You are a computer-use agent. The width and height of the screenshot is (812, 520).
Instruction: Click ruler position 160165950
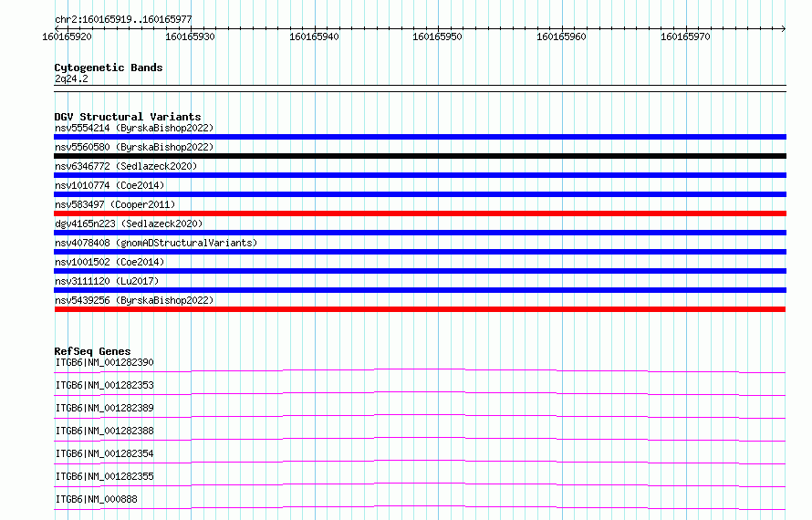[438, 36]
